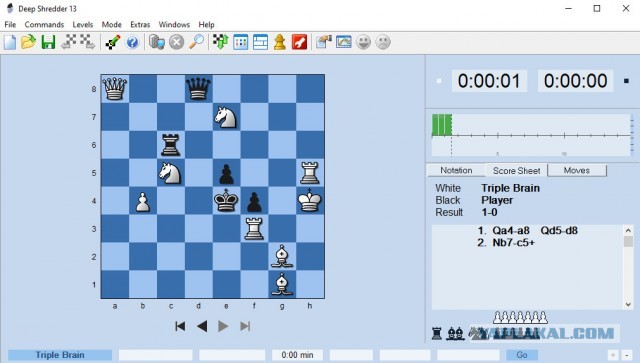The height and width of the screenshot is (363, 640).
Task: Click the checkered right-arrow toolbar icon
Action: (87, 42)
